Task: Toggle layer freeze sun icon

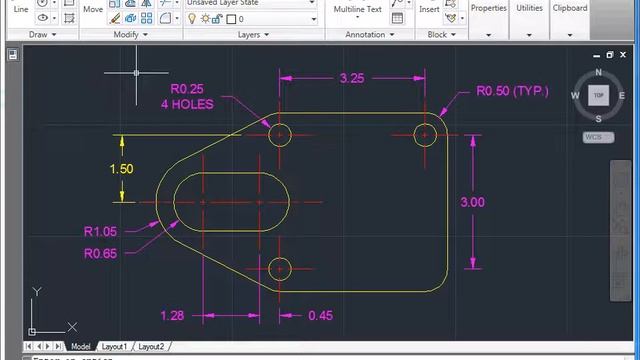Action: click(x=205, y=19)
